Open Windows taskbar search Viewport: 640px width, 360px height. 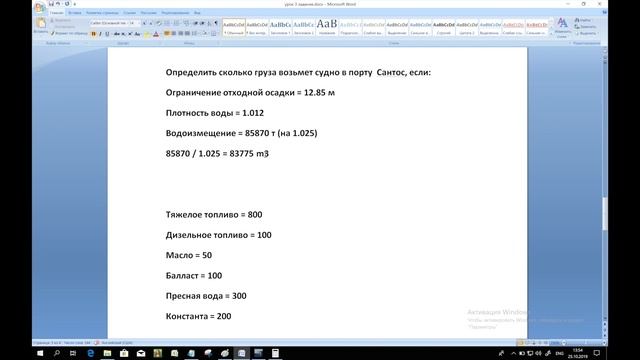point(57,353)
